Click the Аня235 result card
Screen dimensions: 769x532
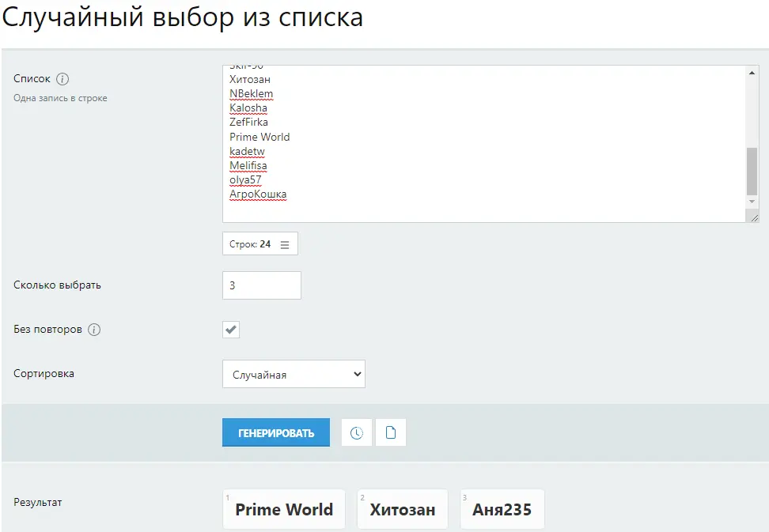click(502, 509)
